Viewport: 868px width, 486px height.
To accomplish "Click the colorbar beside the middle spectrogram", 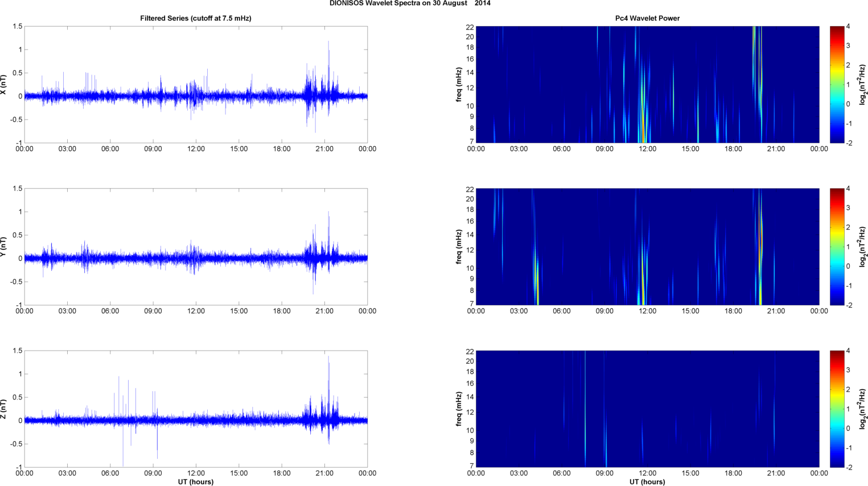I will [x=837, y=246].
